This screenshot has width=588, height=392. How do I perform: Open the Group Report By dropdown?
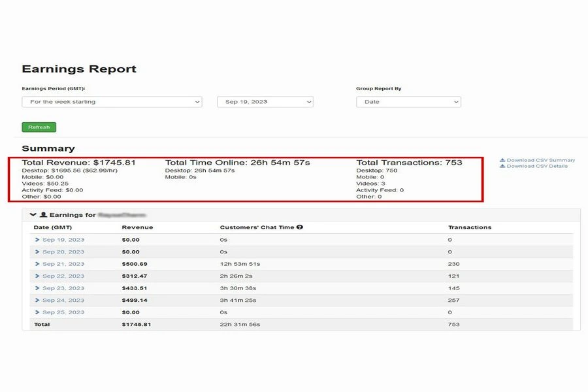[x=408, y=102]
